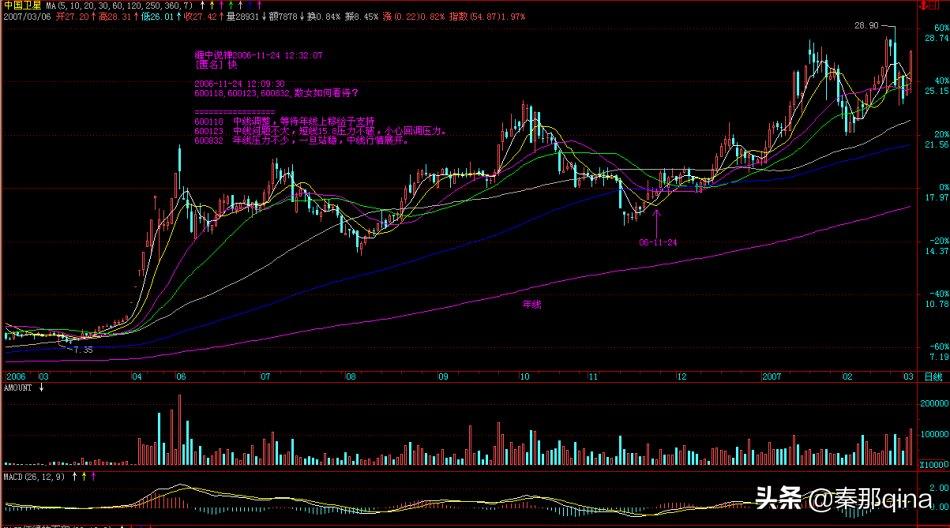Click the 09 month marker on time axis
The height and width of the screenshot is (528, 950).
coord(443,377)
